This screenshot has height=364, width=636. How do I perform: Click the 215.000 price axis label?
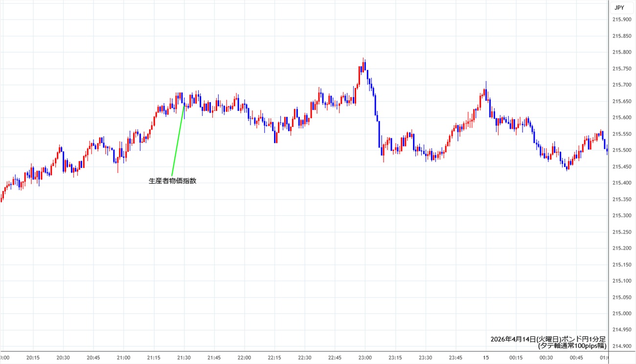tap(621, 313)
